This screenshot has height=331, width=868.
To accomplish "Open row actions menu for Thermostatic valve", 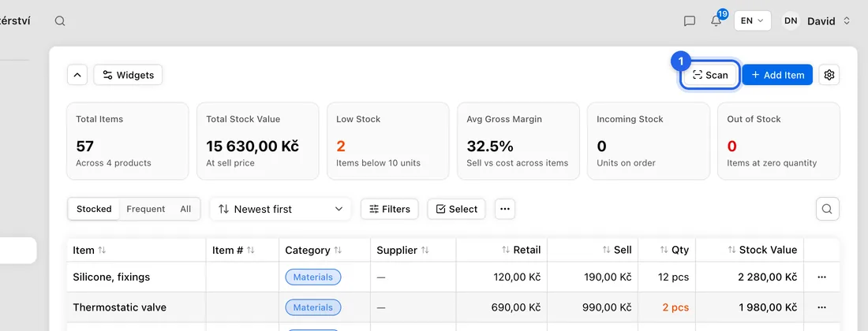I will [821, 307].
